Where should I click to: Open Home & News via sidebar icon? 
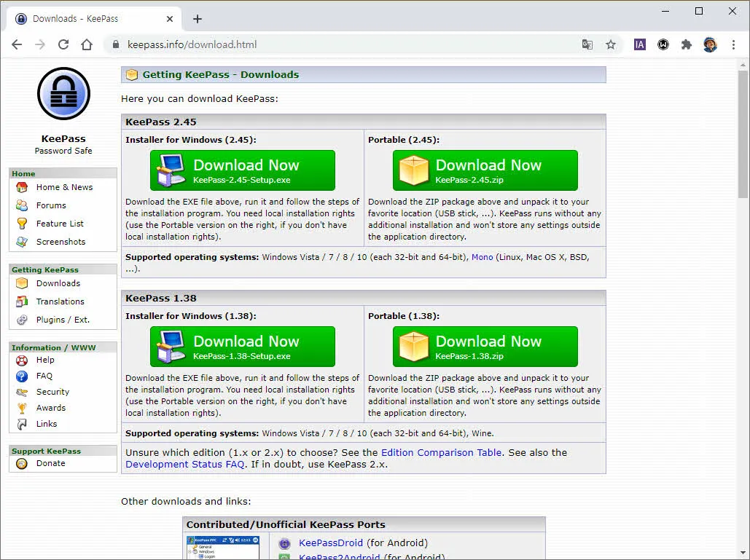pyautogui.click(x=22, y=187)
